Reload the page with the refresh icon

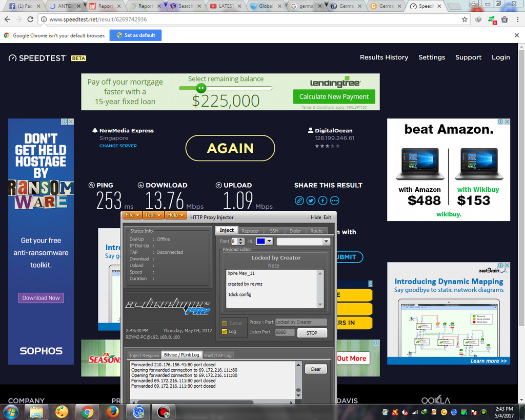pyautogui.click(x=30, y=19)
